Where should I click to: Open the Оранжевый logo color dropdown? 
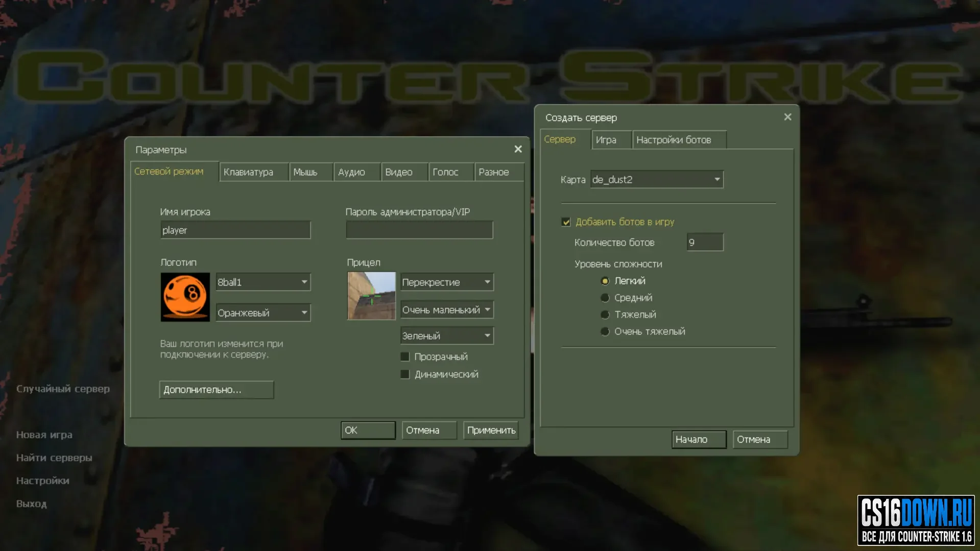click(x=263, y=313)
